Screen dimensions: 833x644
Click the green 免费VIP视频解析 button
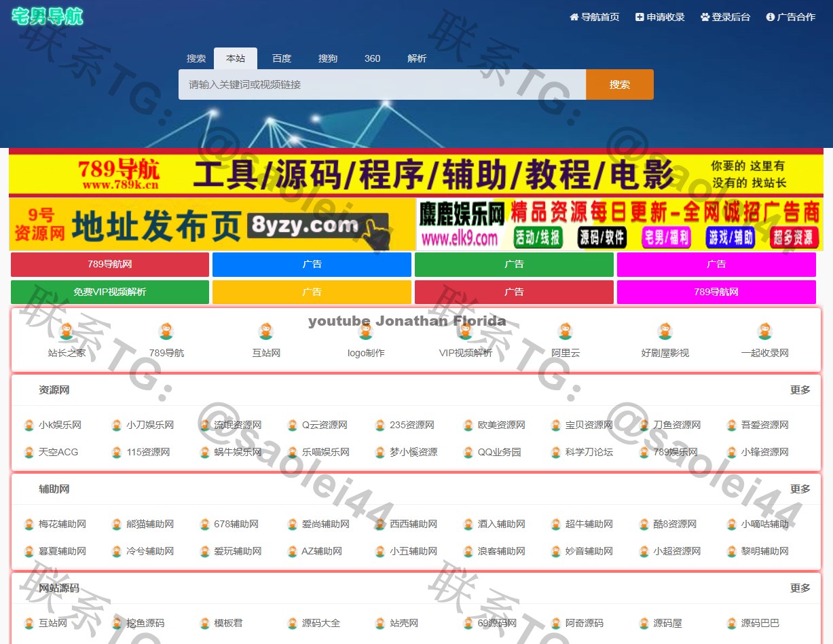[110, 292]
